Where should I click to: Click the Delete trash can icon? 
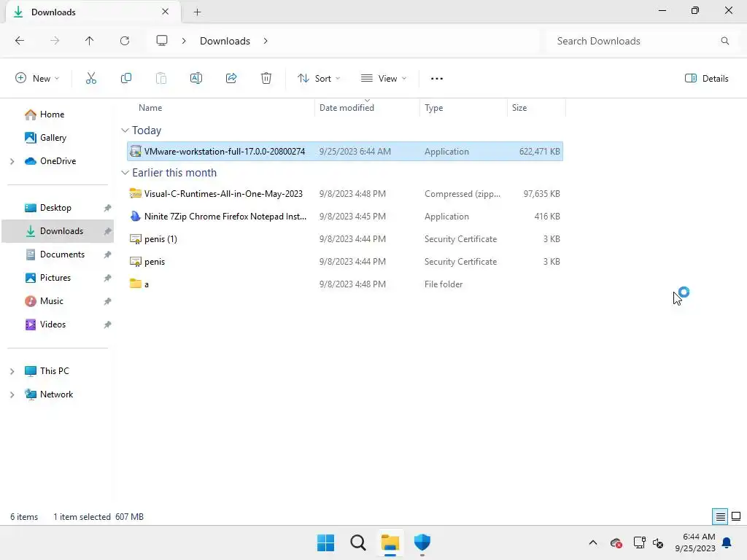pos(266,79)
